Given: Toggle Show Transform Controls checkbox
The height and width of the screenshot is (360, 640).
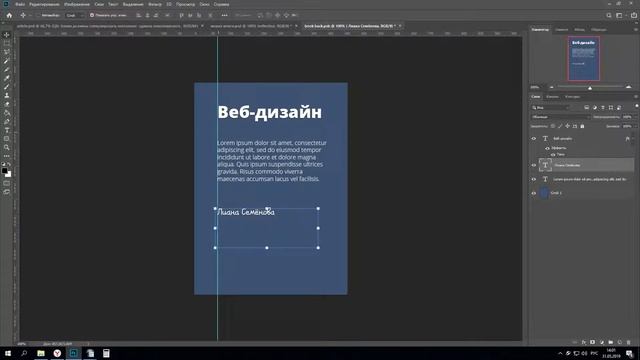Looking at the screenshot, I should click(x=92, y=16).
